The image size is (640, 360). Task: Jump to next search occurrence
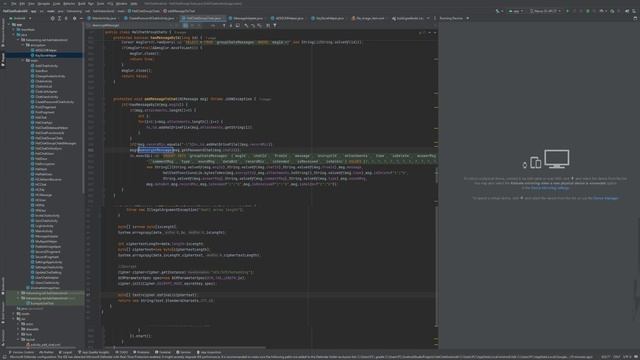(231, 25)
